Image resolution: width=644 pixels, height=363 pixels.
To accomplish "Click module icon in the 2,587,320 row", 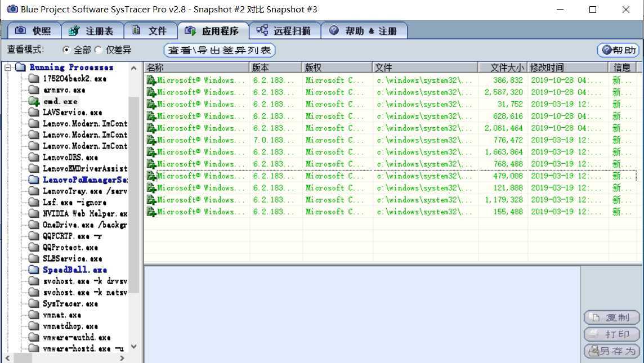I will click(151, 92).
